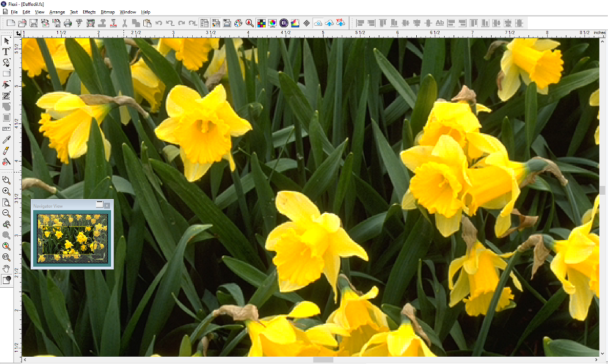Select the Zoom In magnifier tool
Screen dimensions: 608x364
coord(6,191)
